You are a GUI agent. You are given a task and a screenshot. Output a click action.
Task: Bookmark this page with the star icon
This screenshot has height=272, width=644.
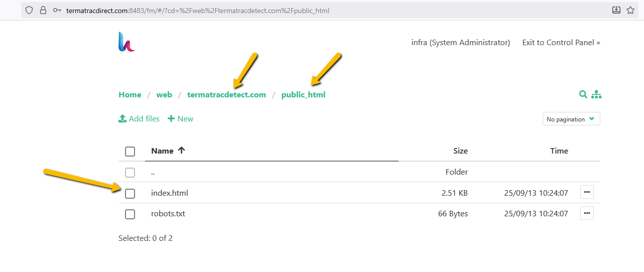[630, 10]
